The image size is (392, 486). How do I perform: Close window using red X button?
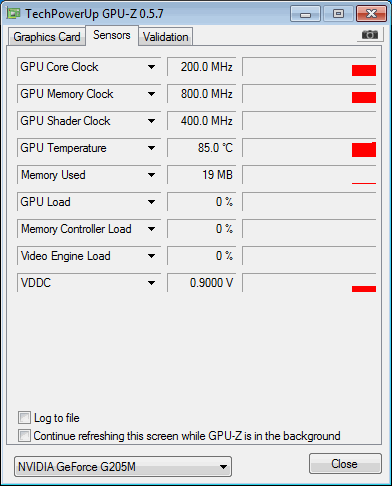point(371,14)
